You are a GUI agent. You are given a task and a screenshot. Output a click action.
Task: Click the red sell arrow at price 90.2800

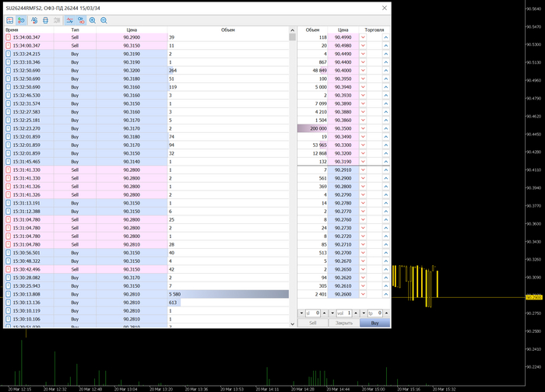[x=363, y=187]
